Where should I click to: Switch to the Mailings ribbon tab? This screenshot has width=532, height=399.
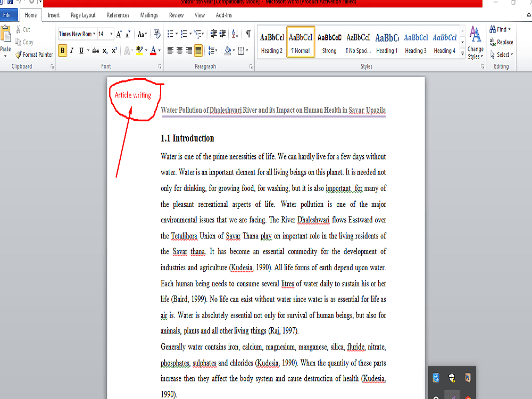point(148,15)
